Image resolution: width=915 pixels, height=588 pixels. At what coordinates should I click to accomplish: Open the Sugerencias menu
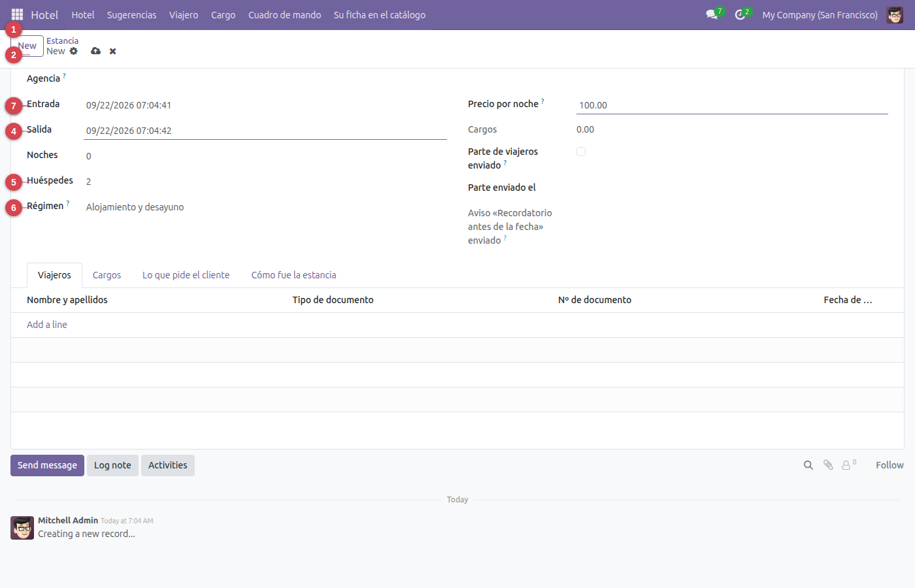[x=132, y=14]
